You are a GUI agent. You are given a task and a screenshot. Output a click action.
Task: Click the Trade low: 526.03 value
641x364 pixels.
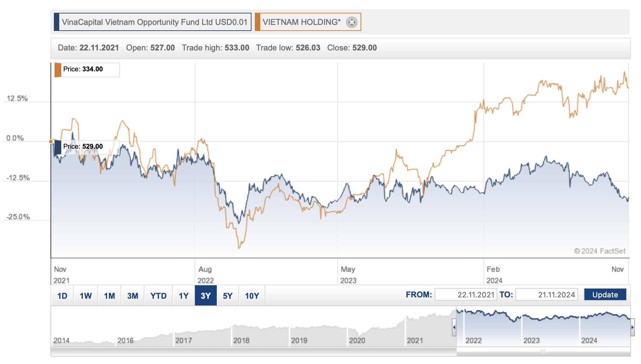click(288, 48)
